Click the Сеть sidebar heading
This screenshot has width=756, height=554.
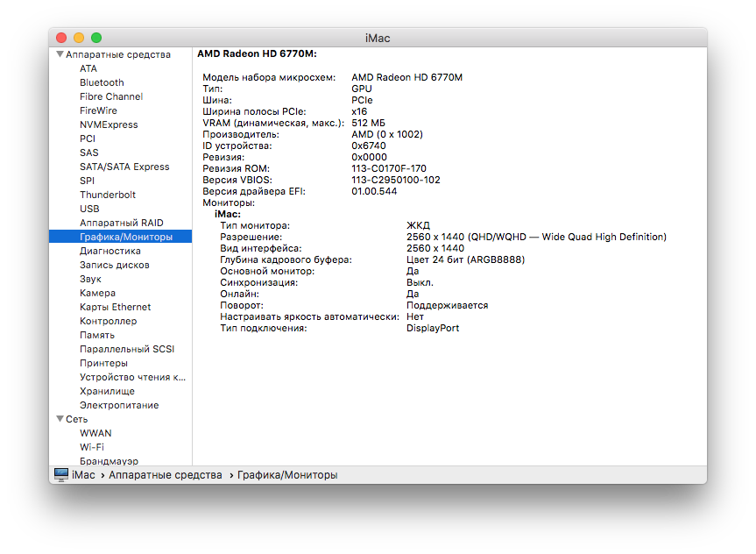click(x=77, y=419)
